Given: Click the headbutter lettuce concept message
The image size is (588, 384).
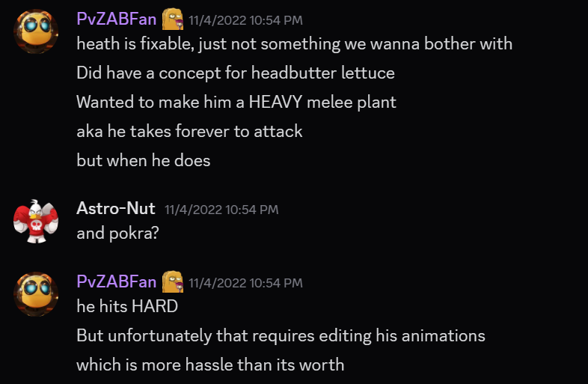Looking at the screenshot, I should point(235,73).
